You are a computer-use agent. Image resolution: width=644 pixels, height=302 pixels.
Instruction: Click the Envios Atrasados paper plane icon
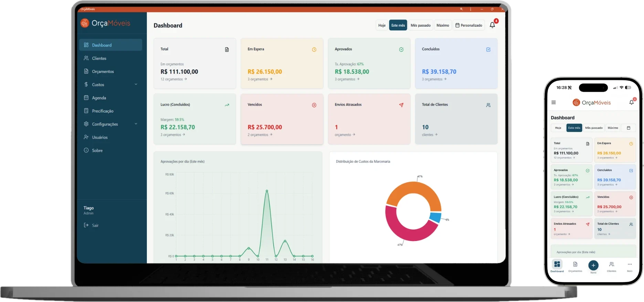[401, 105]
